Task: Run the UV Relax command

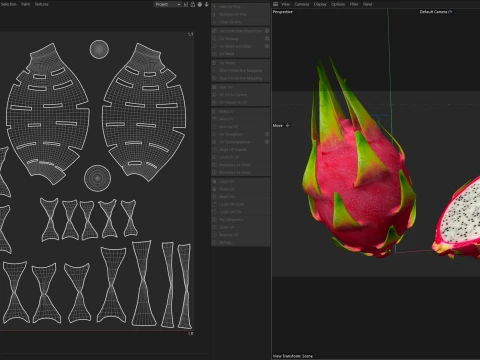Action: point(240,63)
